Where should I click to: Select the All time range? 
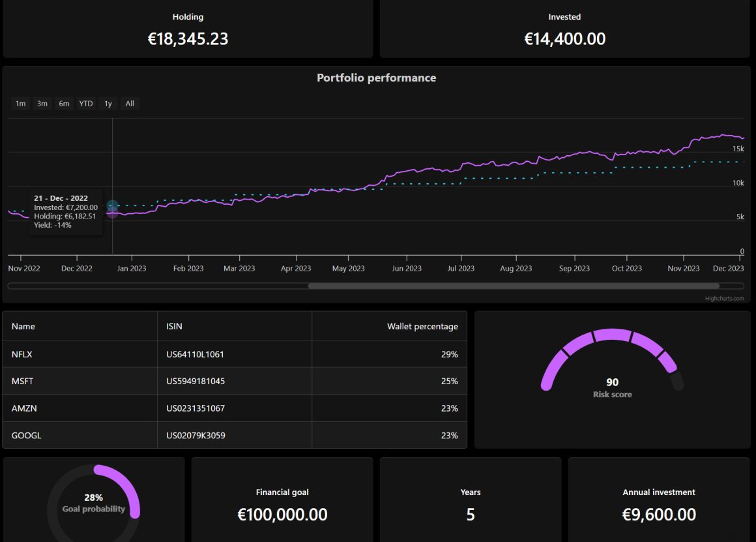[129, 103]
